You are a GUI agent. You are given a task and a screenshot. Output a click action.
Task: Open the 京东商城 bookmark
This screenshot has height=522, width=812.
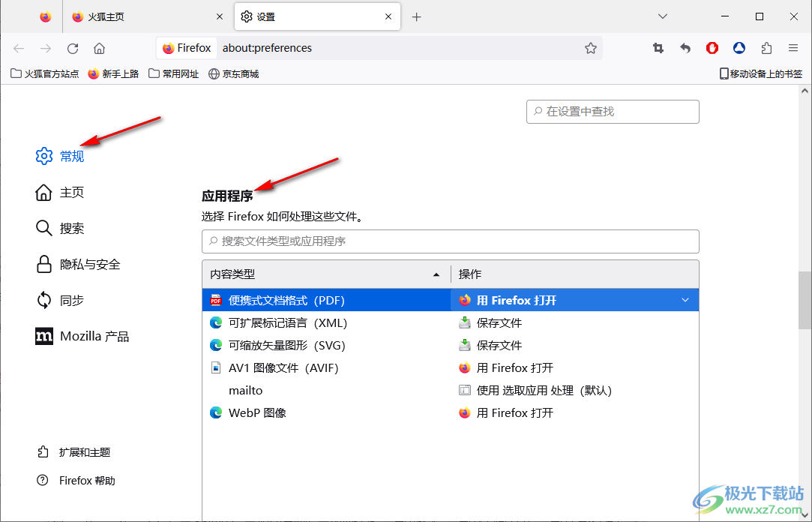point(234,74)
